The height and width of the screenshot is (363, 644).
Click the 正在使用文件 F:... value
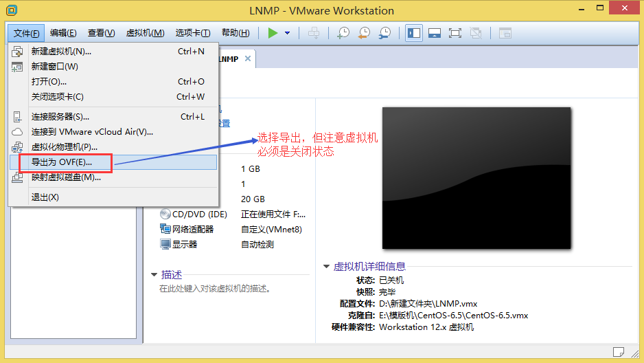point(273,214)
